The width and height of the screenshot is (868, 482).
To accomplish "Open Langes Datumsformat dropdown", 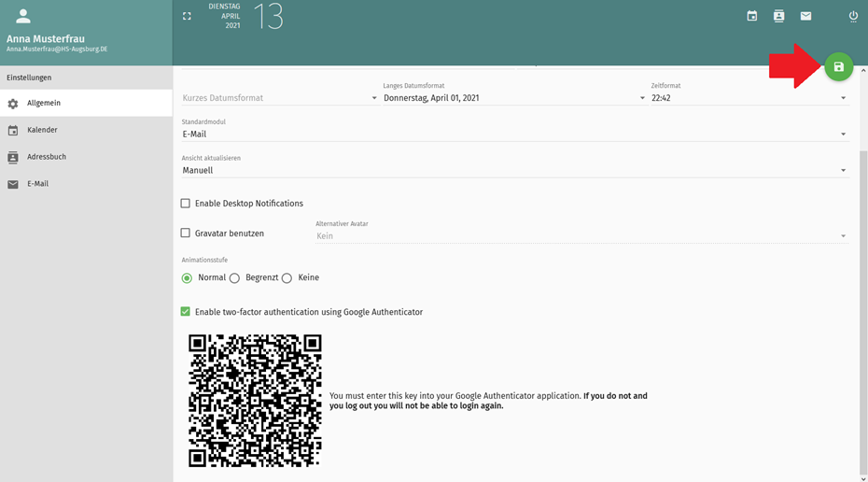I will [x=514, y=98].
